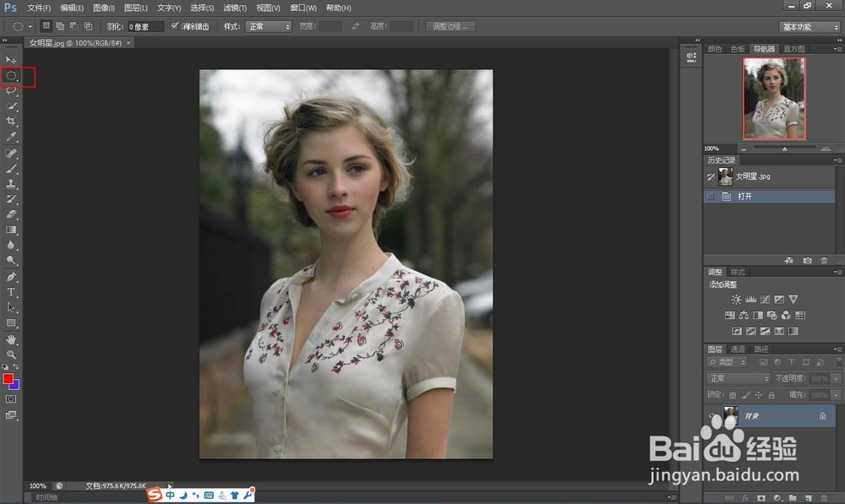Viewport: 845px width, 504px height.
Task: Add layer mask from Layers panel bottom
Action: tap(761, 498)
